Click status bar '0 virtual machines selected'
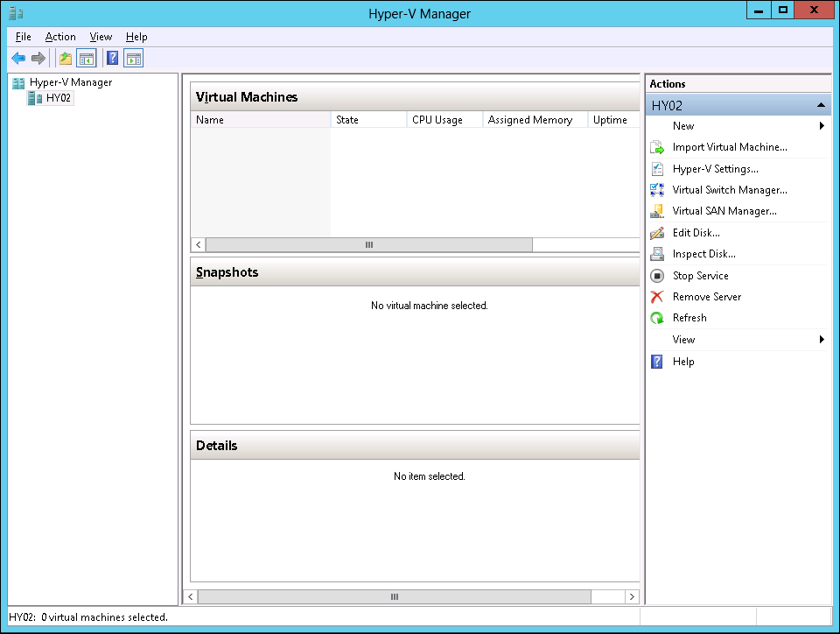This screenshot has width=840, height=634. 104,617
